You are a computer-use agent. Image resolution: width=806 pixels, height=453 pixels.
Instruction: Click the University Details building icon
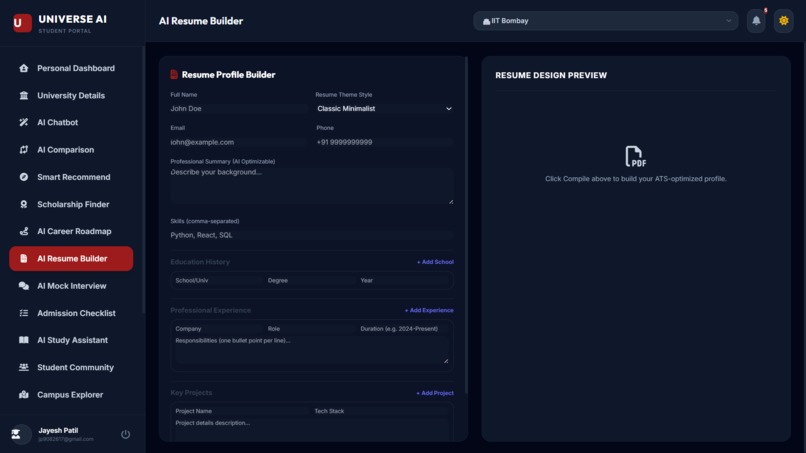coord(24,95)
